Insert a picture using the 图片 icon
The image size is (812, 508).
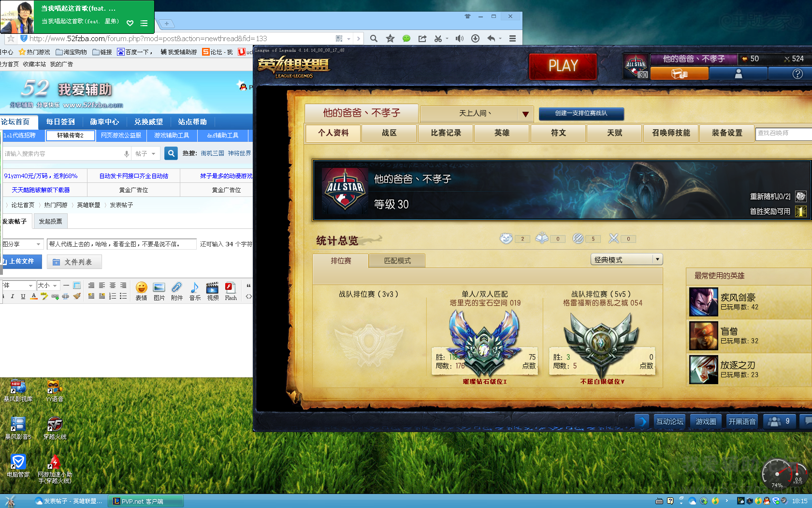point(159,291)
